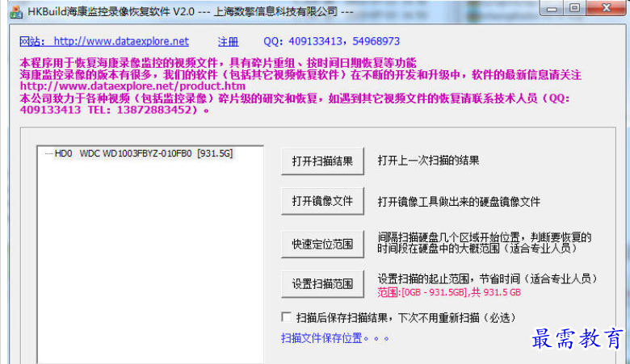The height and width of the screenshot is (364, 630).
Task: Click the 打开上一次扫描的结果 description text
Action: pos(428,161)
